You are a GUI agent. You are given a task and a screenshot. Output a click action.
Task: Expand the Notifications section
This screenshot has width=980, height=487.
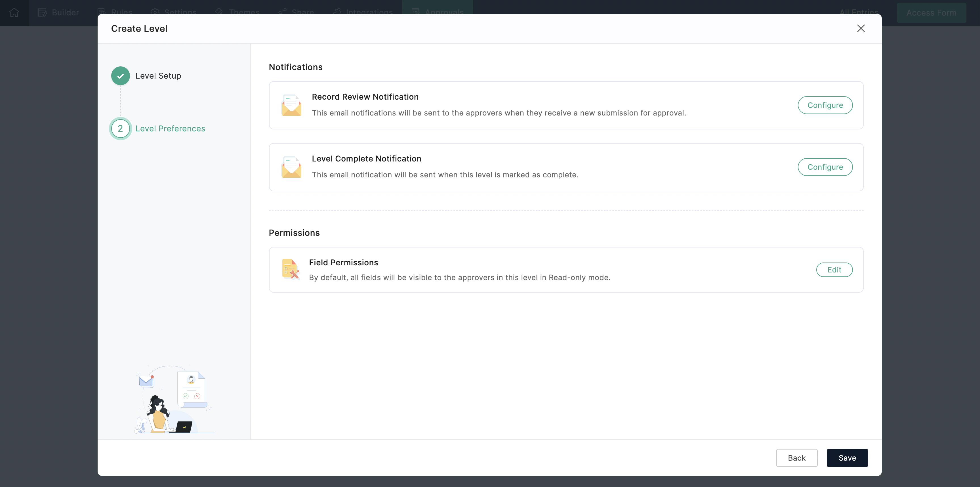(296, 67)
